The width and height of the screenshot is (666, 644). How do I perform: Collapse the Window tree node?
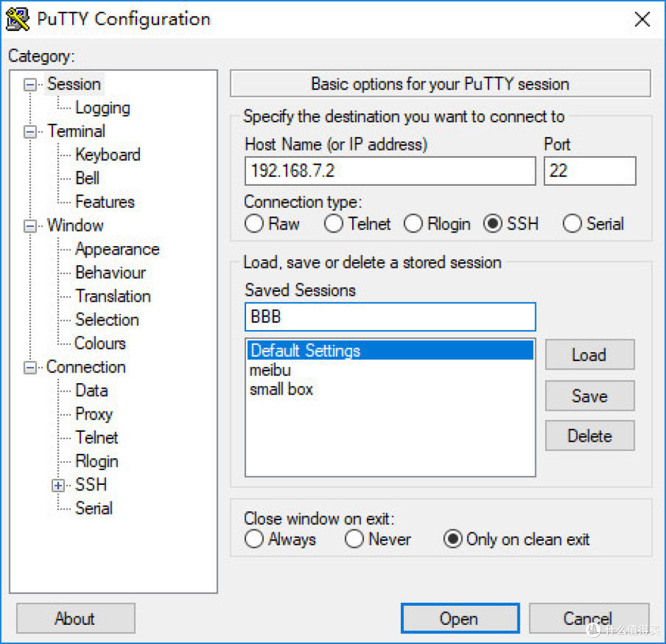30,226
